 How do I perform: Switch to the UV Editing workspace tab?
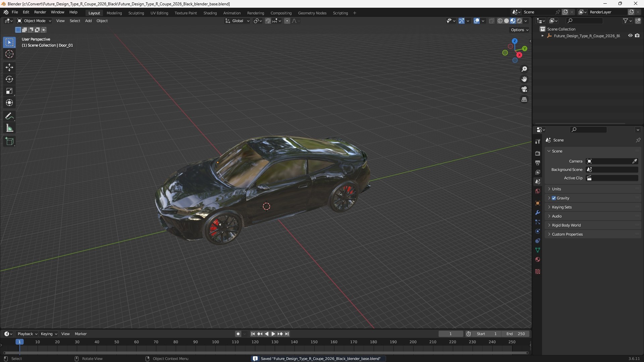coord(159,13)
